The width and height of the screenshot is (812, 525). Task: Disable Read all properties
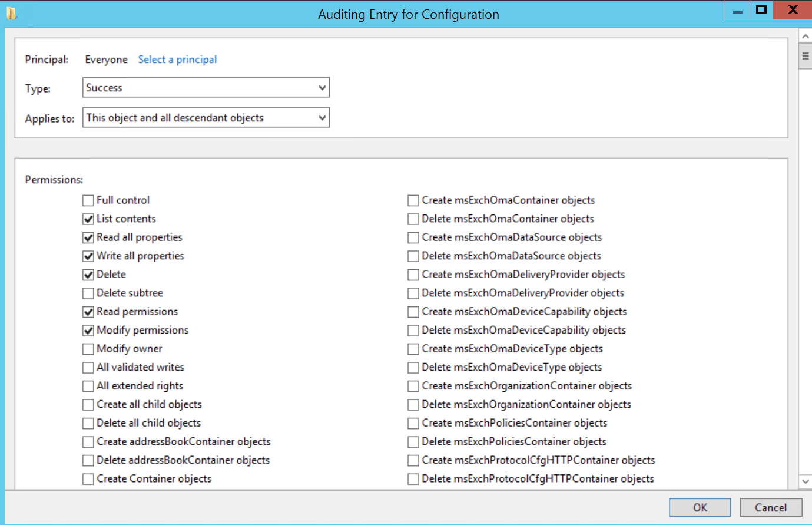tap(88, 237)
